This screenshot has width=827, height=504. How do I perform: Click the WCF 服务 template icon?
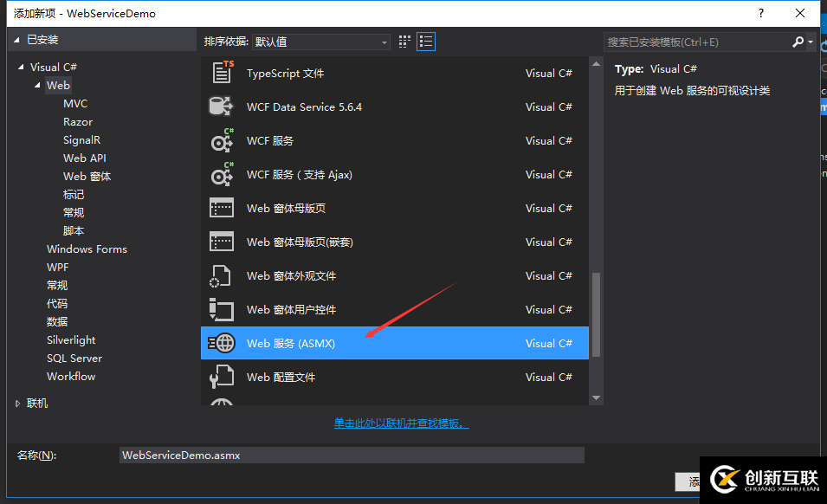pos(221,140)
